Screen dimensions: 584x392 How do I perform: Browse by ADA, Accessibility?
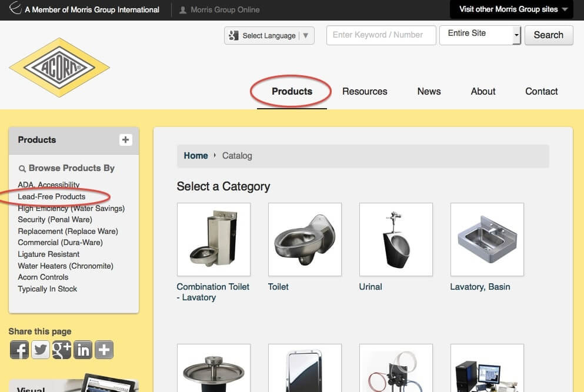pyautogui.click(x=49, y=185)
